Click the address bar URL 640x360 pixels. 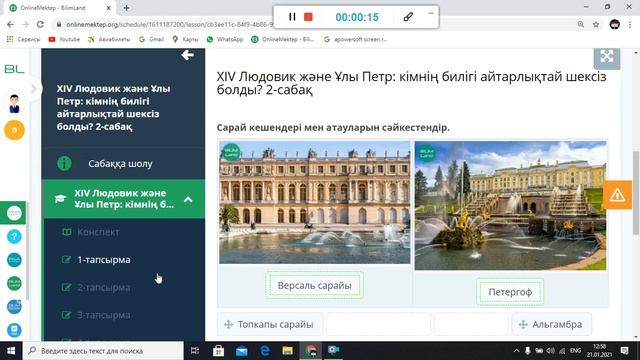point(169,24)
